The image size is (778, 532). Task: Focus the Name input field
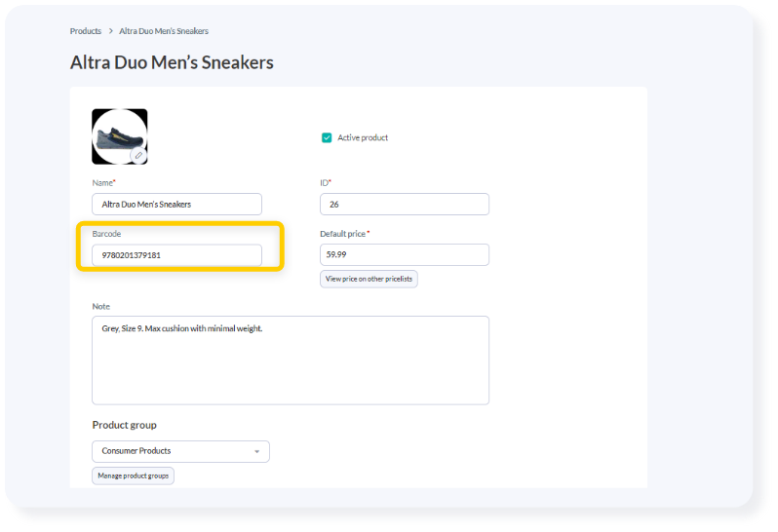(176, 205)
